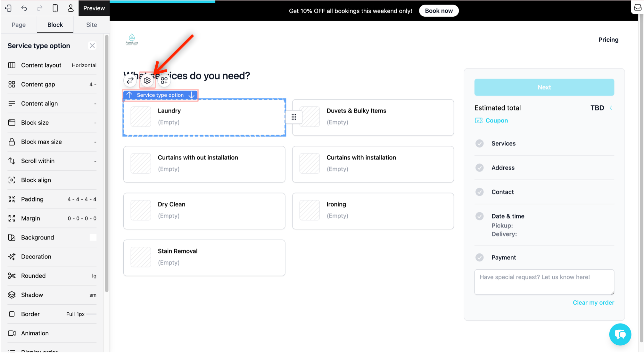644x353 pixels.
Task: Toggle the Address step checkmark
Action: (479, 168)
